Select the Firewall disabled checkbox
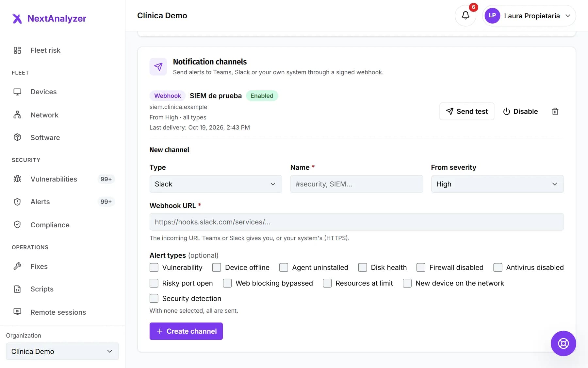The height and width of the screenshot is (368, 588). click(421, 268)
